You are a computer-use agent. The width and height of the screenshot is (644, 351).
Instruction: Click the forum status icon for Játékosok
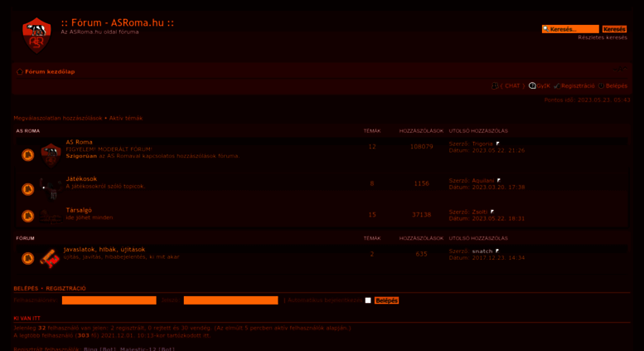[x=27, y=189]
